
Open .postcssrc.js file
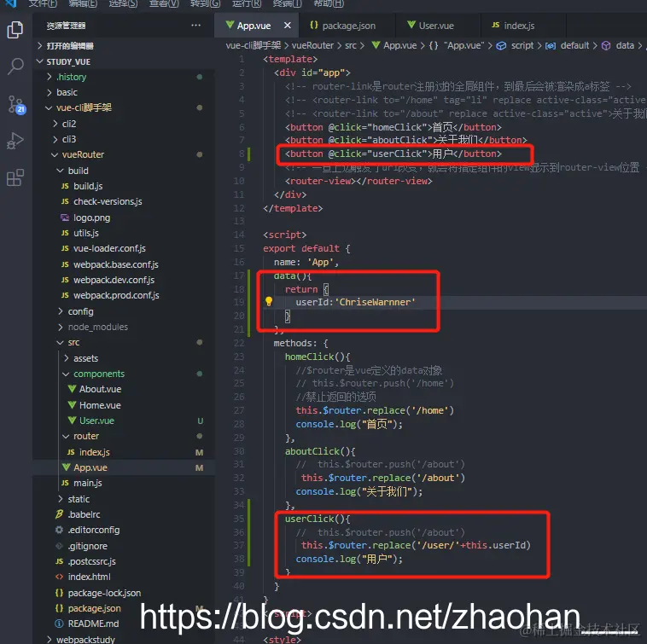point(91,561)
